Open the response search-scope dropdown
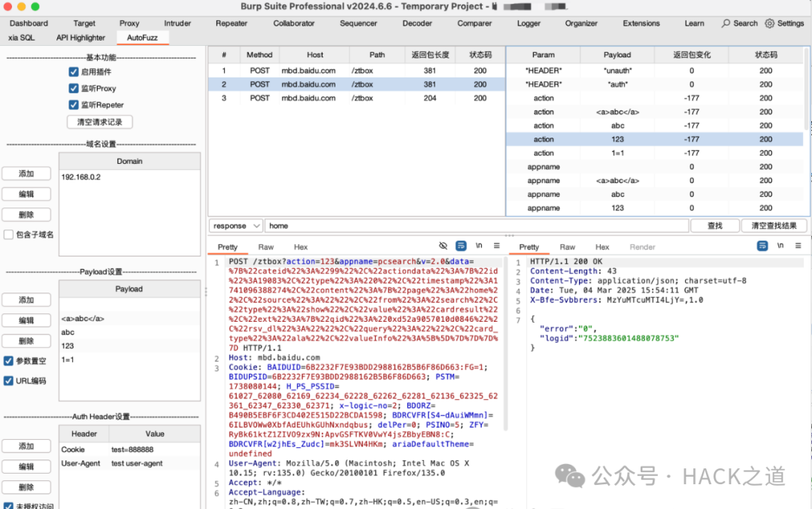The width and height of the screenshot is (812, 509). click(235, 226)
